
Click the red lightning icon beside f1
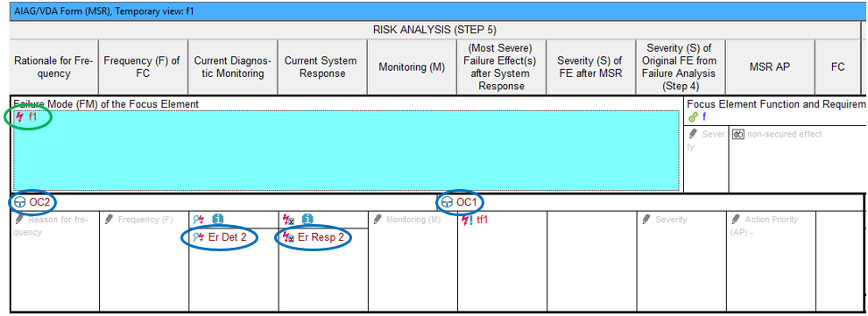coord(20,116)
